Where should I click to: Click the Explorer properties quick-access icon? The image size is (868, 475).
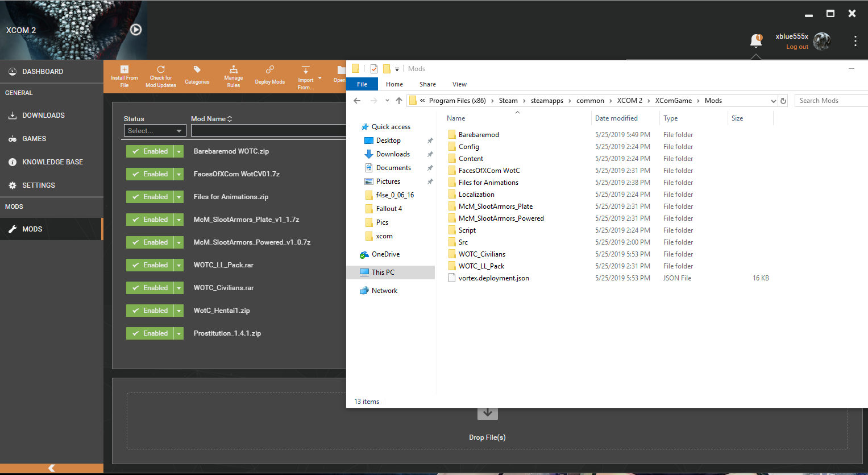[x=374, y=69]
